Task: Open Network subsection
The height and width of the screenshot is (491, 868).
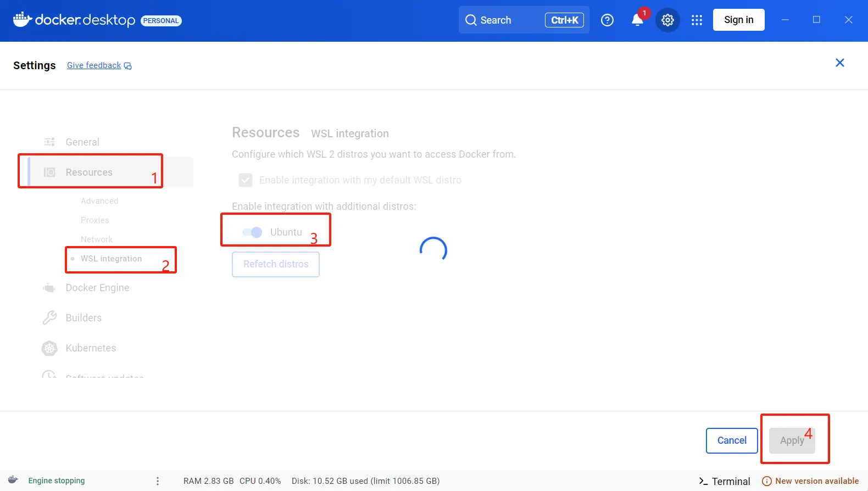Action: tap(97, 239)
